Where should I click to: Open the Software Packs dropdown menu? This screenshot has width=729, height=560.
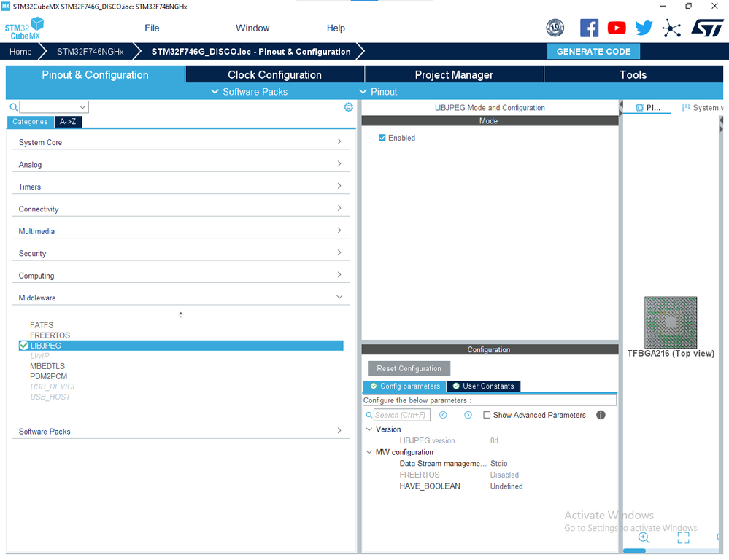[x=249, y=92]
